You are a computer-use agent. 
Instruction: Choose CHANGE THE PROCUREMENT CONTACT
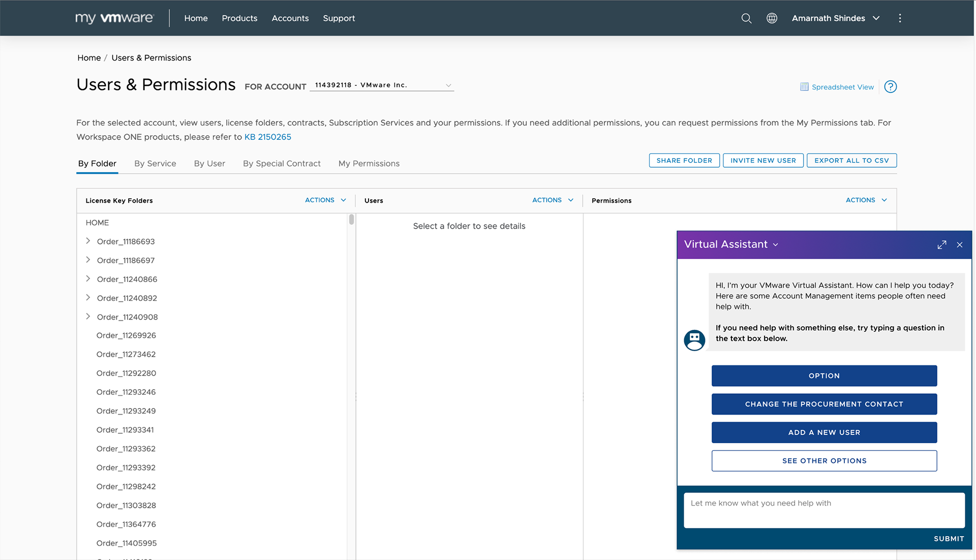[x=824, y=405]
